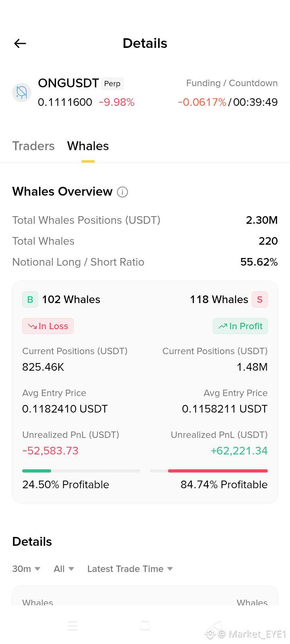Switch to the Traders tab
This screenshot has height=644, width=290.
[x=33, y=146]
